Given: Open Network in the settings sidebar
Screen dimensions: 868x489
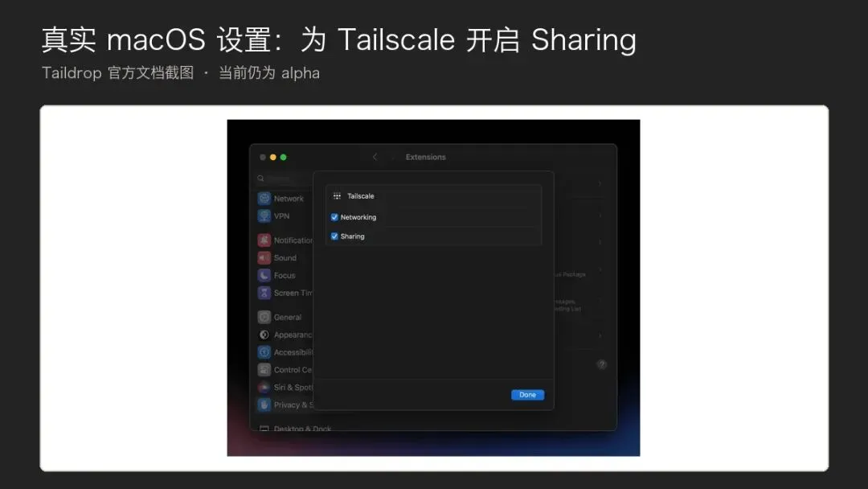Looking at the screenshot, I should pyautogui.click(x=284, y=199).
